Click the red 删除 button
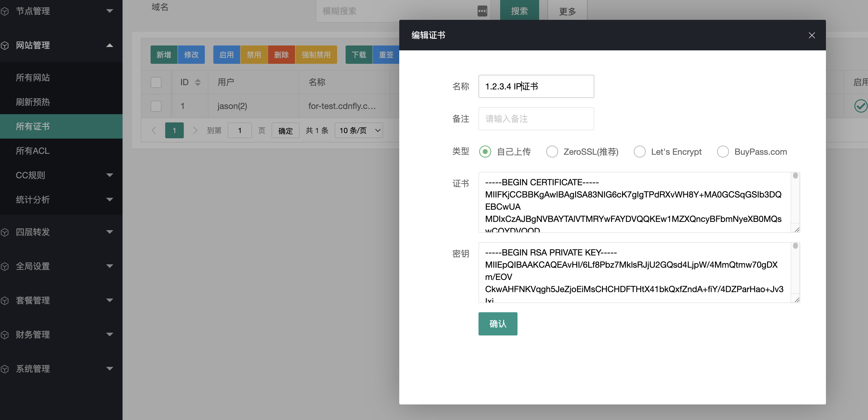The width and height of the screenshot is (868, 420). click(281, 55)
